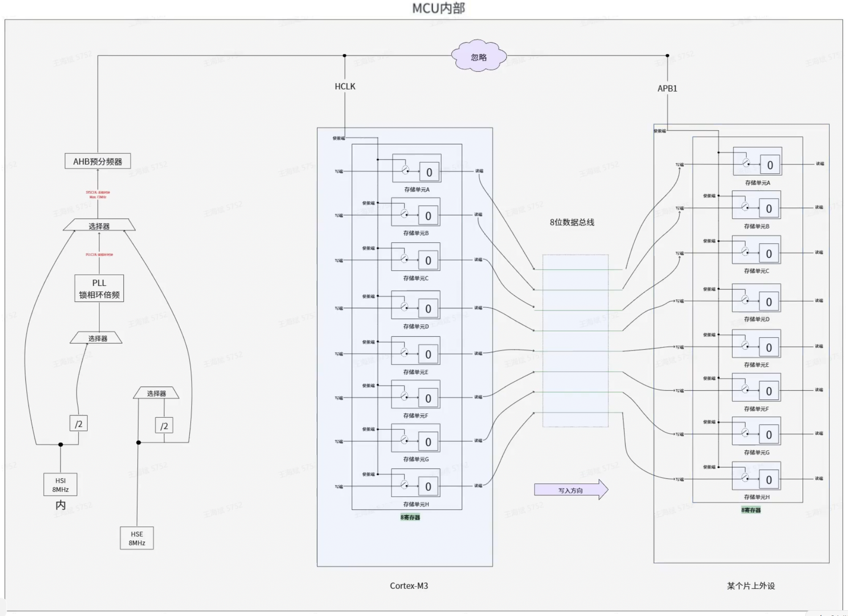This screenshot has width=848, height=616.
Task: Click the top '使能端' label under HCLK
Action: coord(339,138)
